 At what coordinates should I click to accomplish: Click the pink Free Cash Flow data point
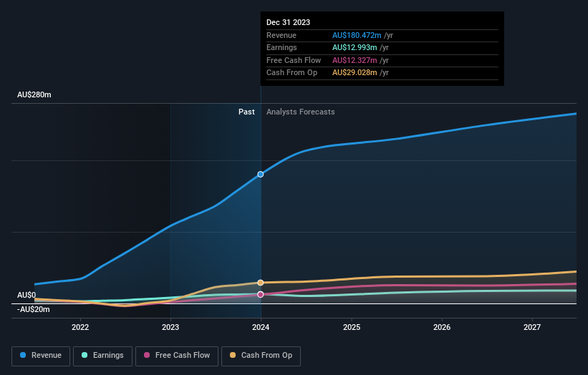[261, 294]
